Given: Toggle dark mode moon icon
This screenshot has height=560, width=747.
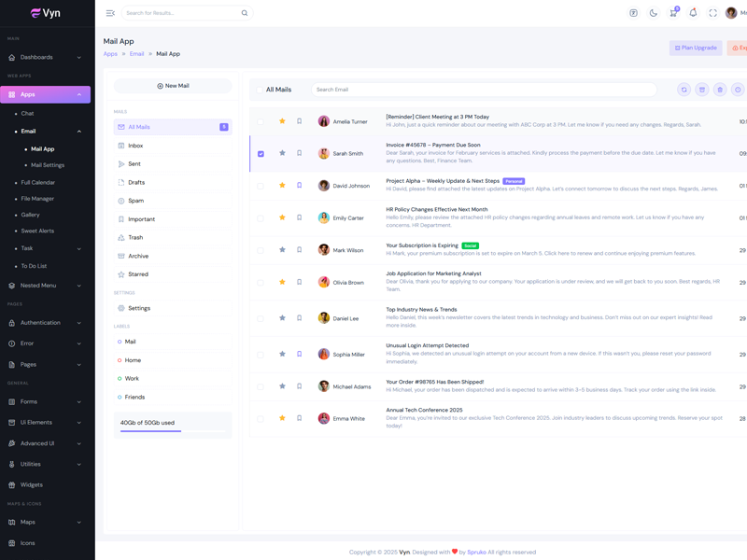Looking at the screenshot, I should [654, 13].
